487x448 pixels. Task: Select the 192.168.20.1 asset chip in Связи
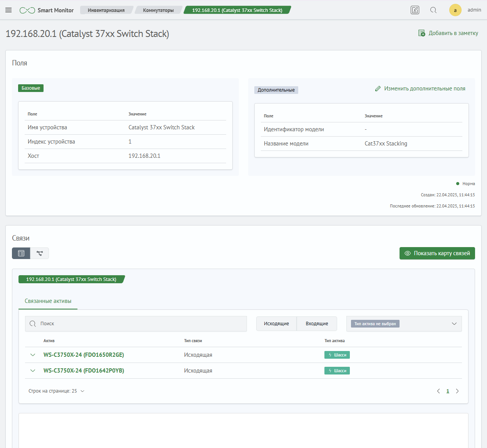click(x=71, y=279)
